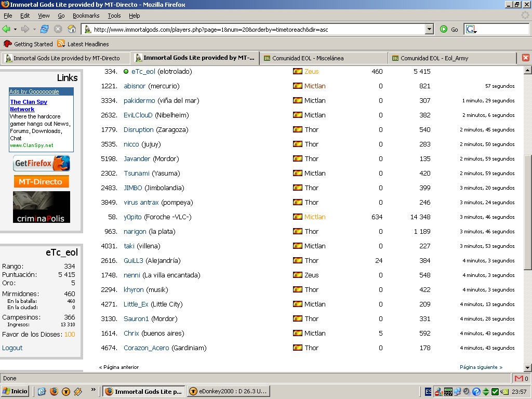Open the Tools menu
This screenshot has height=399, width=532.
tap(114, 16)
